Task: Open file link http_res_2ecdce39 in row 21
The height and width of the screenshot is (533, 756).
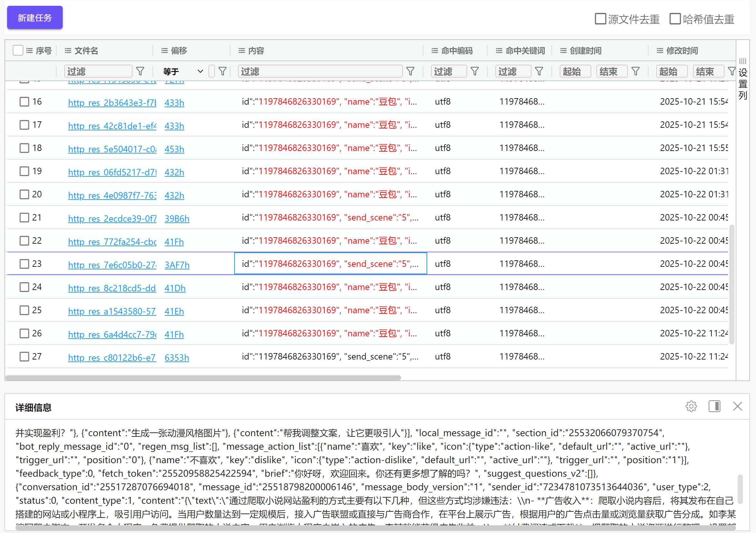Action: pos(112,219)
